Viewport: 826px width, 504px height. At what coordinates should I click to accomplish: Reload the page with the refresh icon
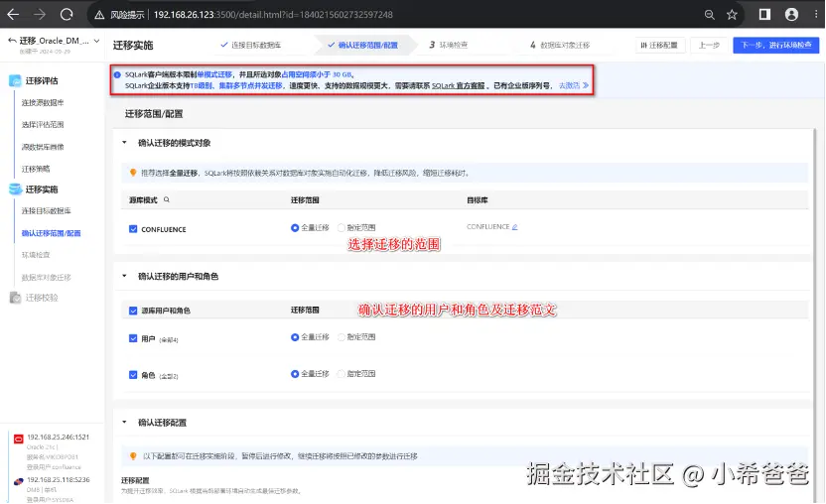click(x=67, y=14)
